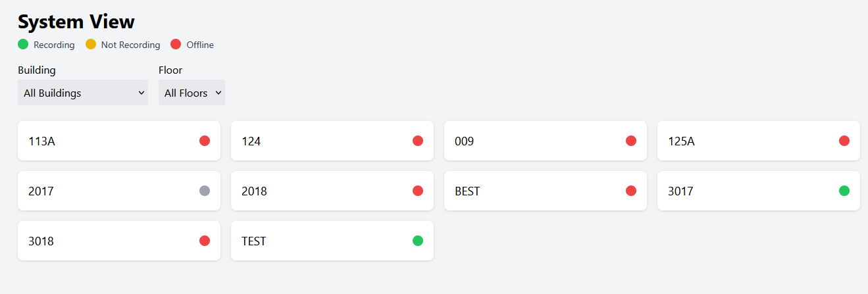The image size is (868, 294).
Task: Click the red status dot on room 113A
Action: [x=205, y=141]
